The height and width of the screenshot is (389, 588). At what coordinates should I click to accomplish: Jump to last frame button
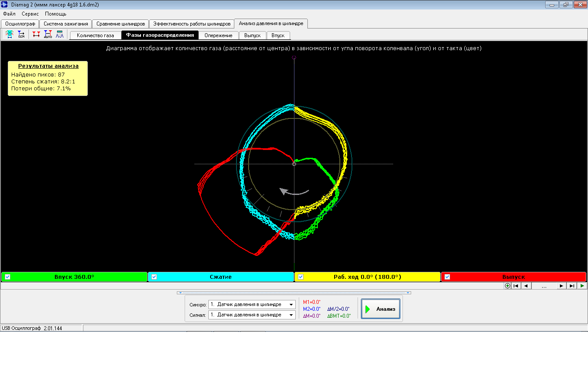(x=572, y=286)
